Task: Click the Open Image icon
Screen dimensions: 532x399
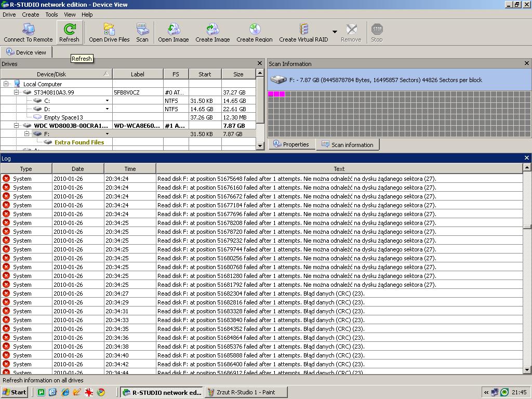Action: click(x=174, y=33)
